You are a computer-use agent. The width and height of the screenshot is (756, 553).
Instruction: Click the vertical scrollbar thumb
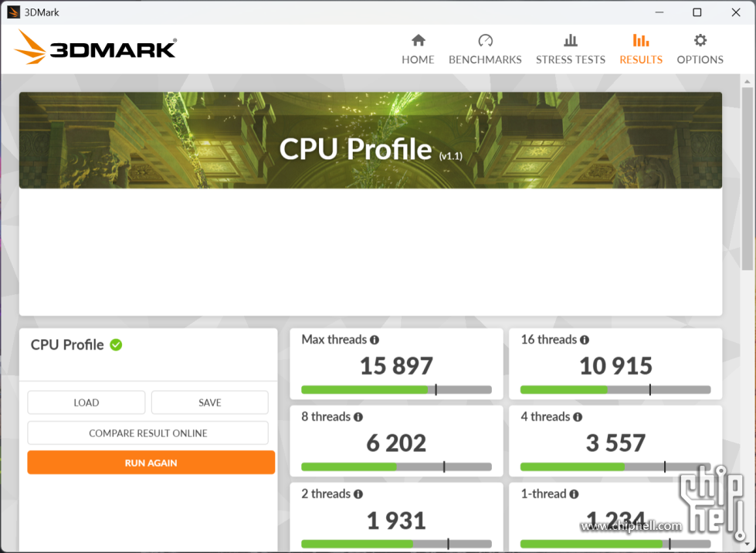tap(748, 179)
